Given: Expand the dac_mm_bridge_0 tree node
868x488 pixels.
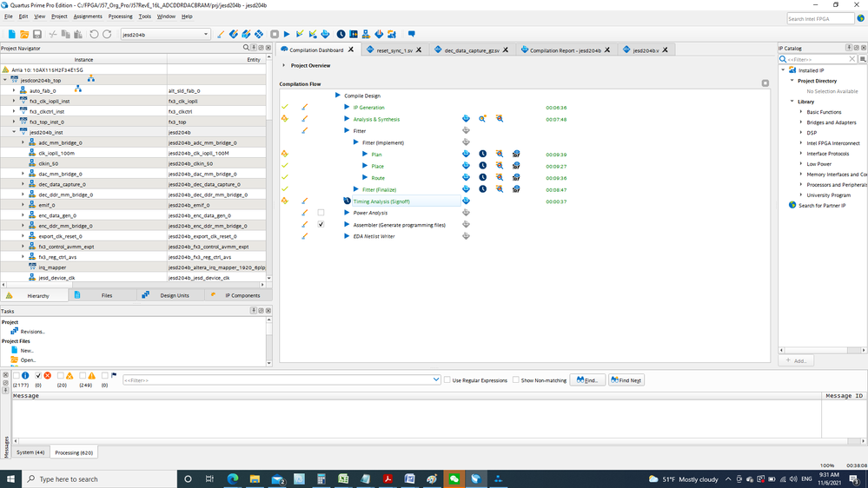Looking at the screenshot, I should [x=23, y=174].
